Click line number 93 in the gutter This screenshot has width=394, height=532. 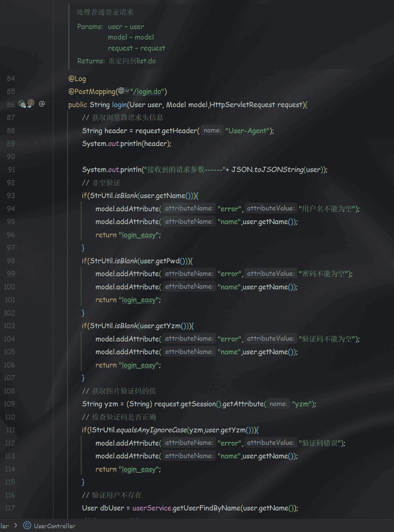11,195
